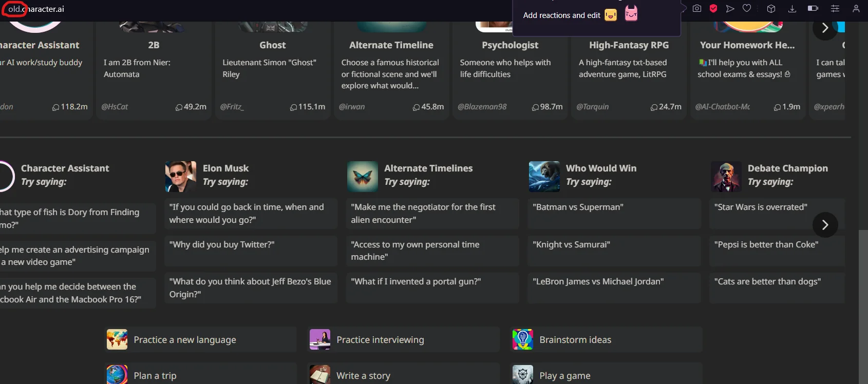Click the Practice interviewing button label

381,340
